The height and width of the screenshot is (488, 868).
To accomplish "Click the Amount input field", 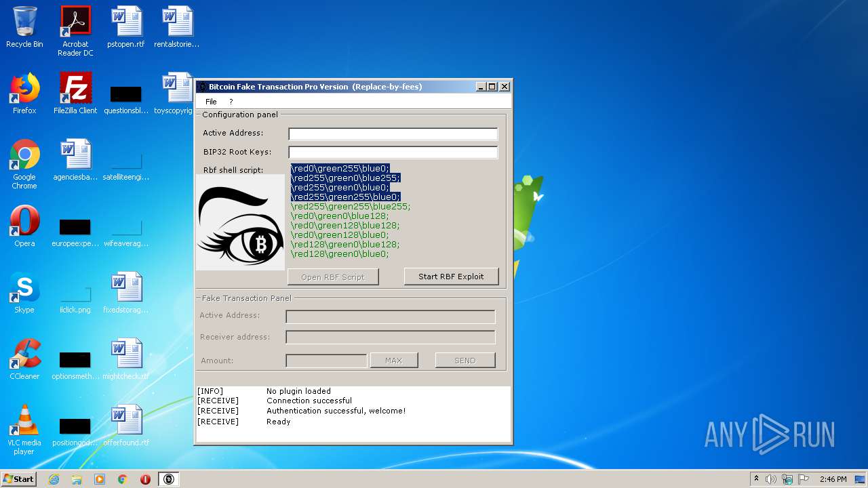I will pyautogui.click(x=326, y=361).
